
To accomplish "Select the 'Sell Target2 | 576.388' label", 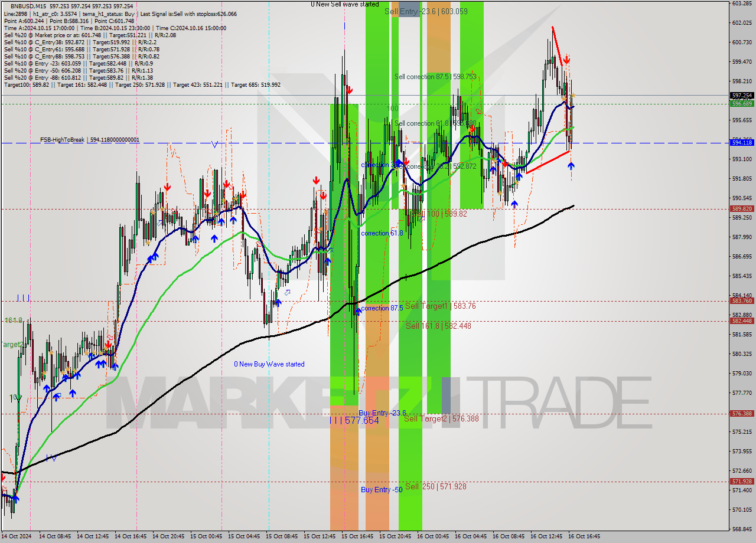I will point(441,418).
